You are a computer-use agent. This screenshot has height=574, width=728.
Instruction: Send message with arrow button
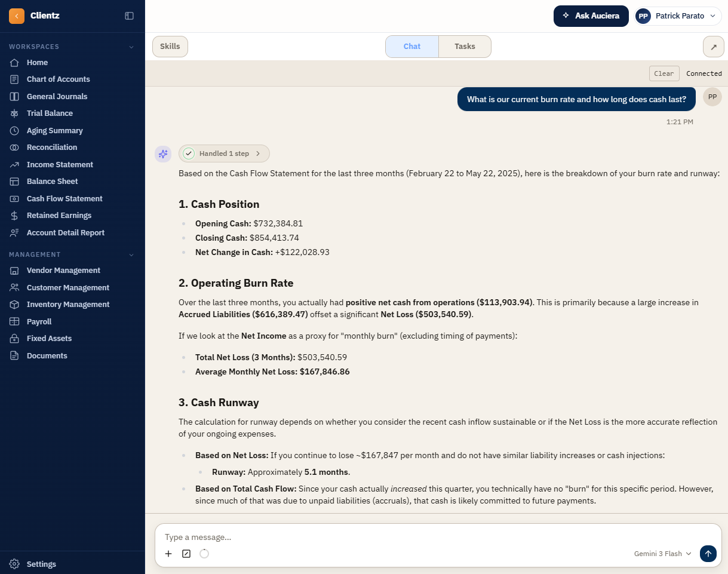pos(708,554)
